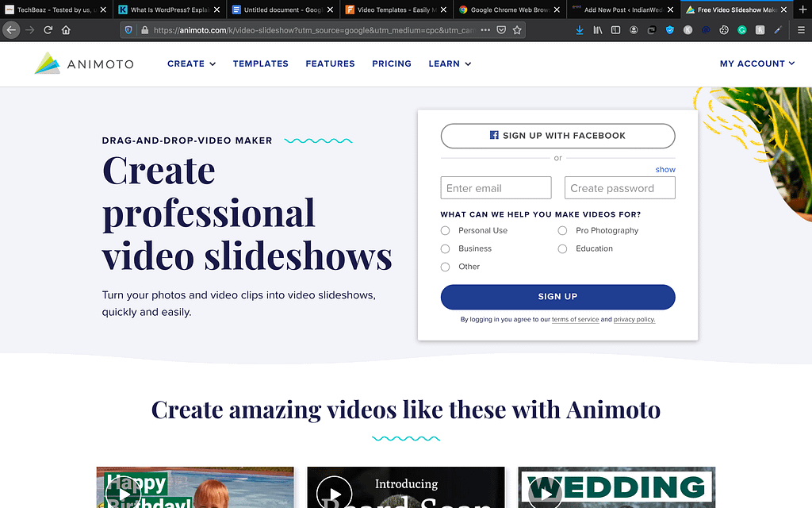The width and height of the screenshot is (812, 508).
Task: Expand the Create menu
Action: 191,63
